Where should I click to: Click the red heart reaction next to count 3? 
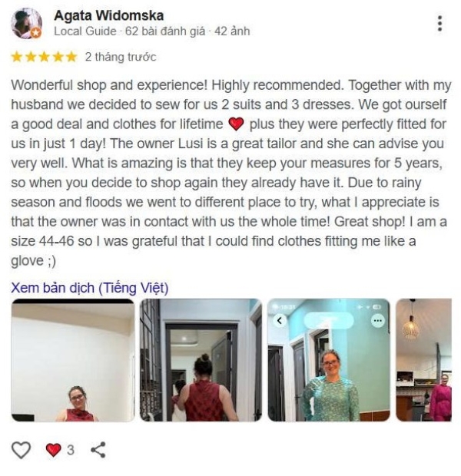54,450
